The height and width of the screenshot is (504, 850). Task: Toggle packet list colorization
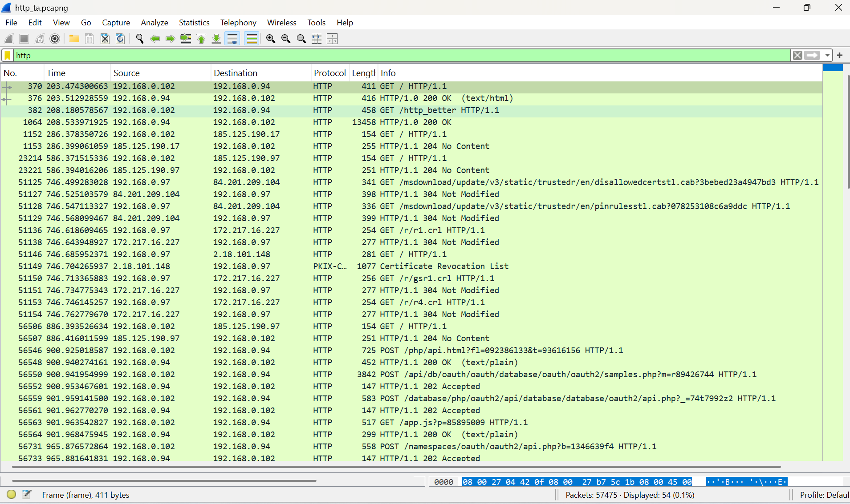pos(252,39)
